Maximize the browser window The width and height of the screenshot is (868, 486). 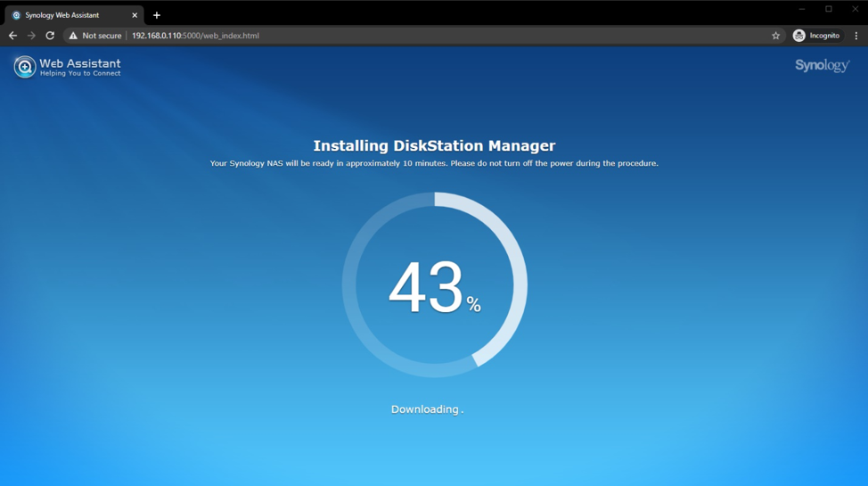(x=828, y=9)
